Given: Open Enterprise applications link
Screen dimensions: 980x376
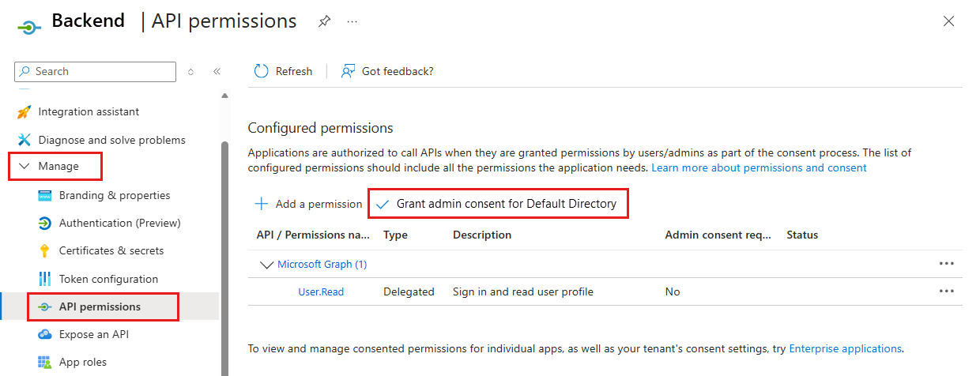Looking at the screenshot, I should (x=845, y=348).
